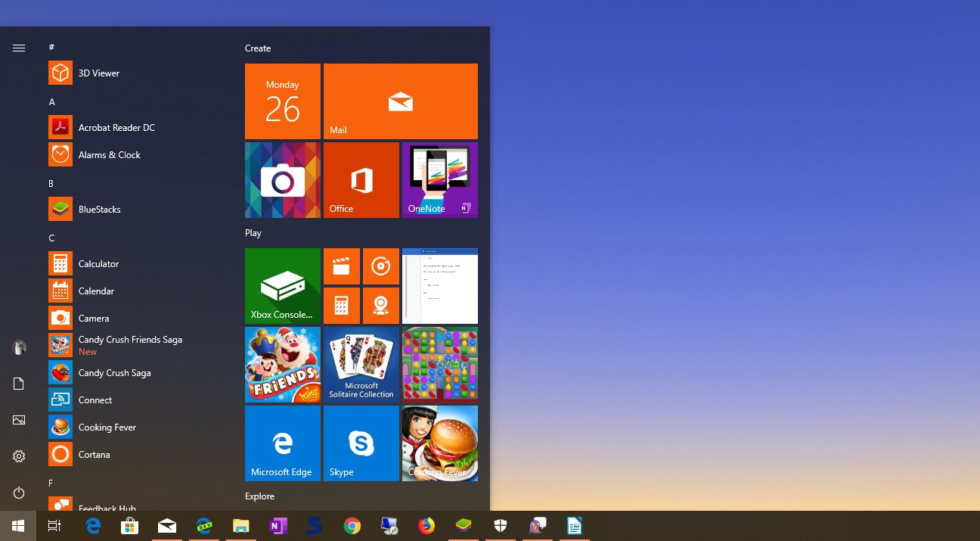Click the # section header in app list
The width and height of the screenshot is (980, 541).
pyautogui.click(x=51, y=47)
